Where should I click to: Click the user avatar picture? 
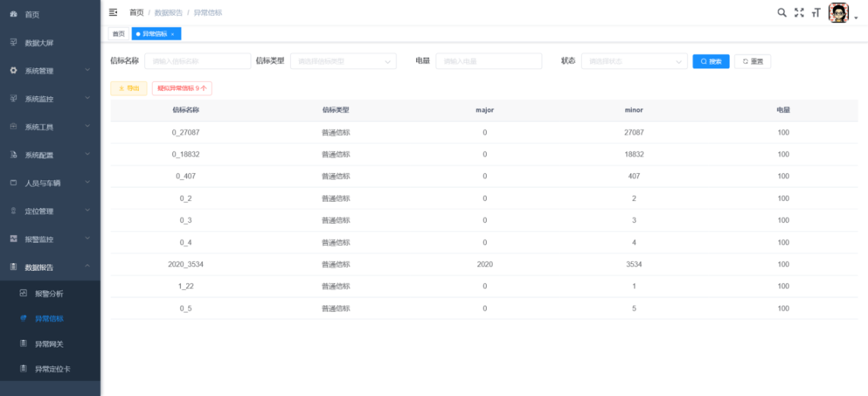pyautogui.click(x=838, y=13)
